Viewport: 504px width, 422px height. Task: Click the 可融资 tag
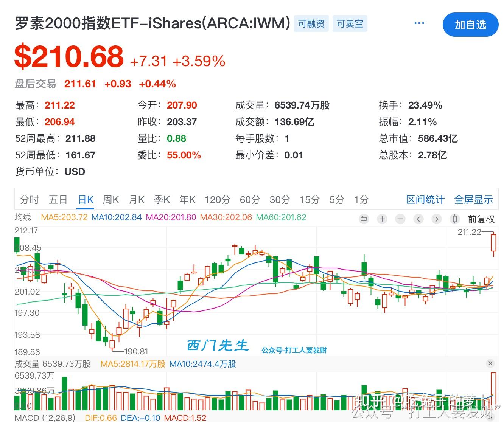pyautogui.click(x=311, y=24)
